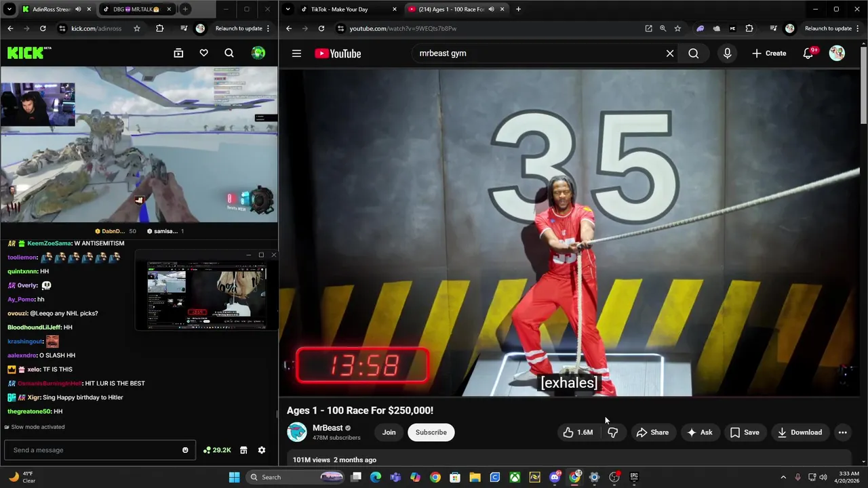Mute the Ages 1 - 100 tab audio
The width and height of the screenshot is (868, 488).
click(491, 9)
